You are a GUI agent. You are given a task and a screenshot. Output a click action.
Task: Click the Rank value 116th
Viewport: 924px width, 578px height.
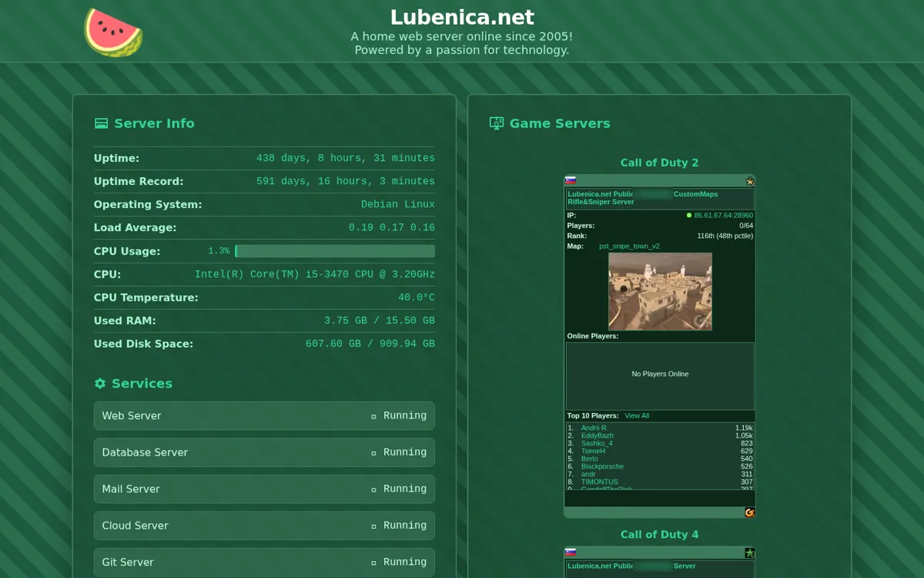(725, 236)
